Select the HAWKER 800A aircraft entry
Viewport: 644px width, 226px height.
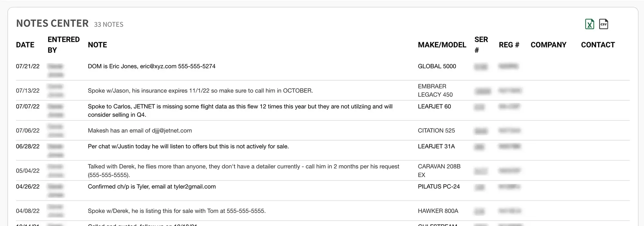[x=438, y=211]
